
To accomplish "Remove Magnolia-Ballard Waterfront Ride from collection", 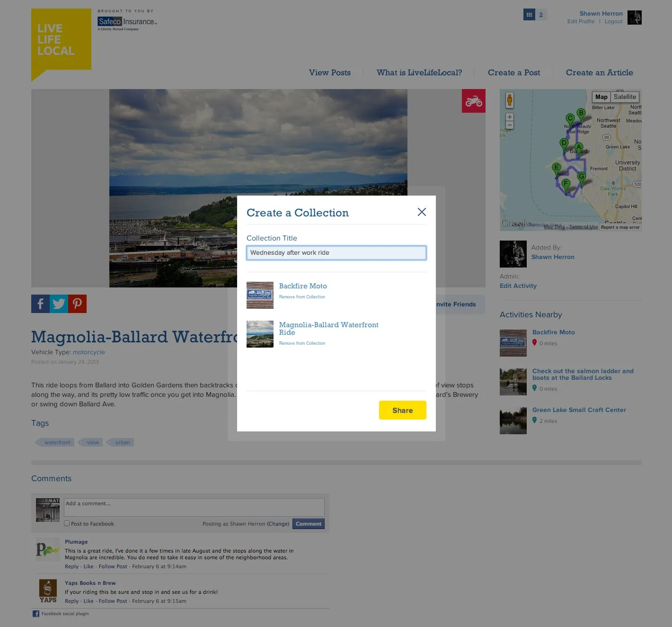I will [x=302, y=343].
